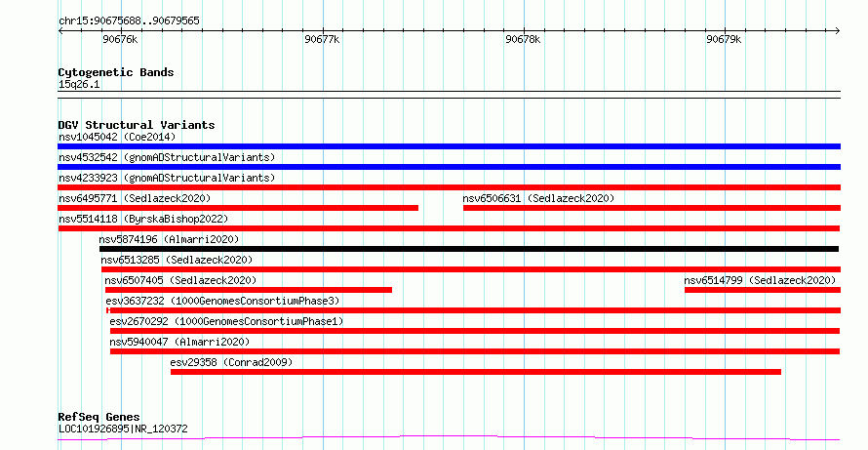Open LOC101926895|NR_120372 gene label
This screenshot has height=450, width=868.
tap(123, 429)
